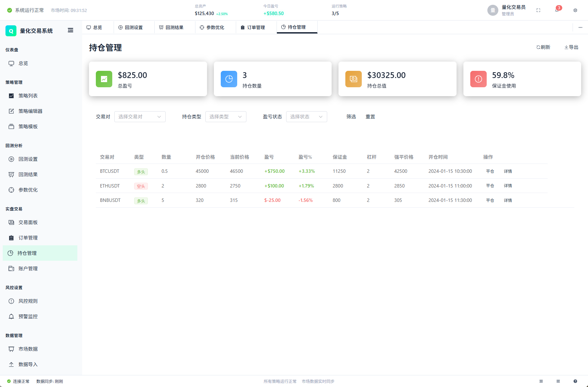Open 回测结果 in the sidebar
Viewport: 588px width, 387px height.
coord(40,175)
